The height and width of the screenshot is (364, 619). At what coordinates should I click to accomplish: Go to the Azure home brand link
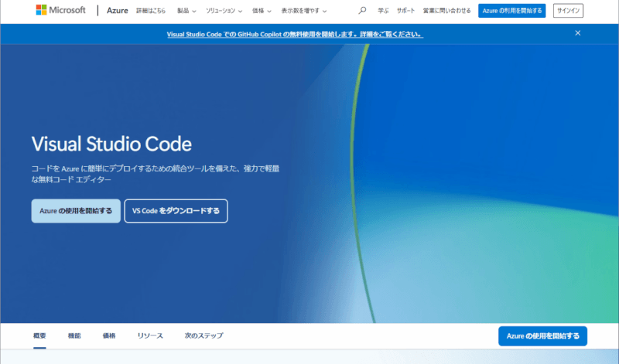coord(117,11)
